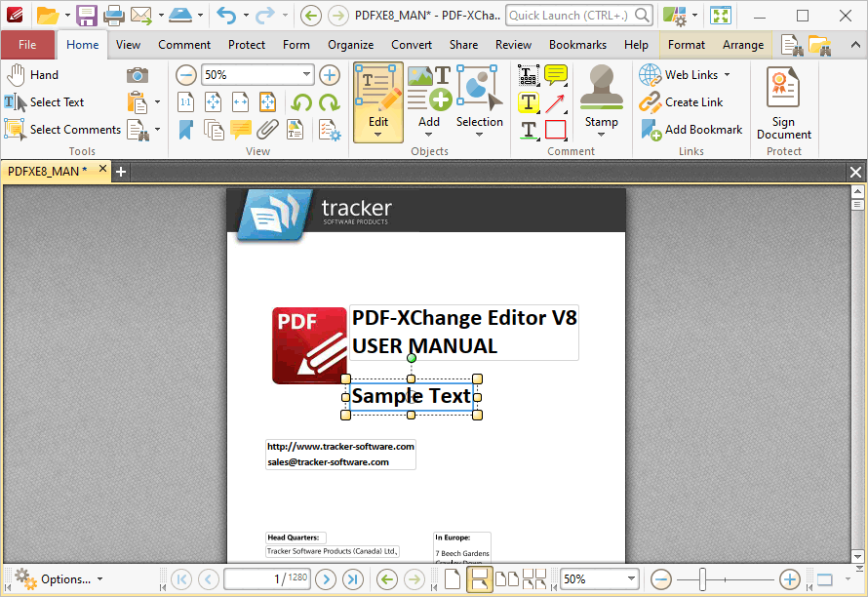Enable Fit Page view mode
The image size is (868, 597).
click(214, 102)
